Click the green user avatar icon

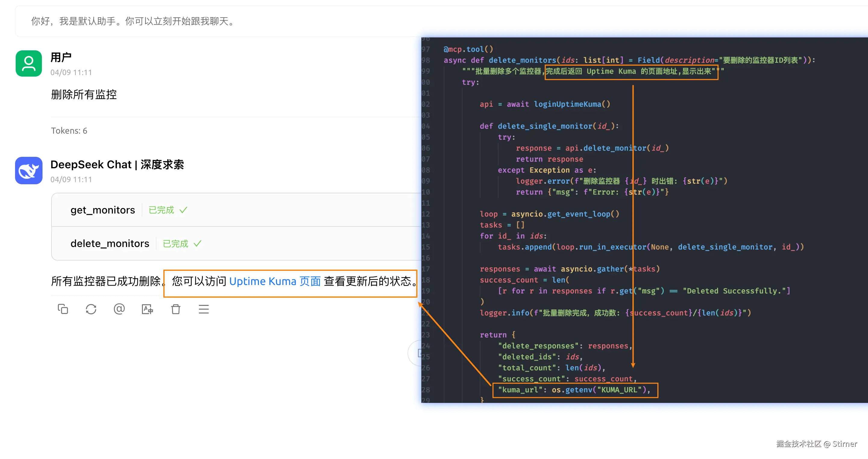click(x=29, y=63)
